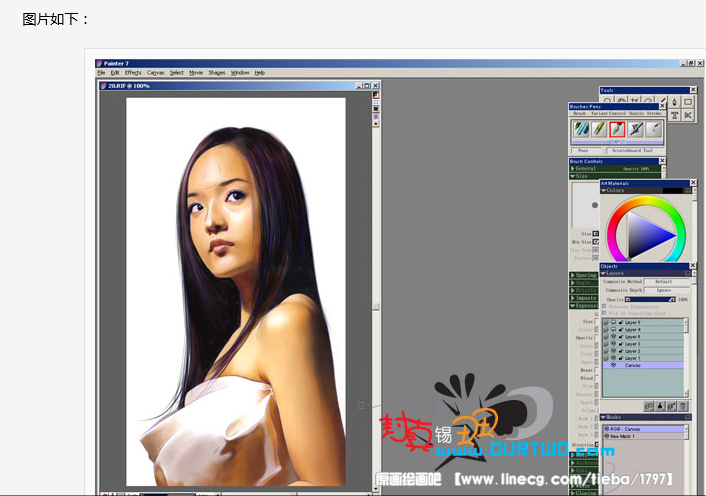Image resolution: width=706 pixels, height=496 pixels.
Task: Choose the teal markers brush category icon
Action: [581, 130]
